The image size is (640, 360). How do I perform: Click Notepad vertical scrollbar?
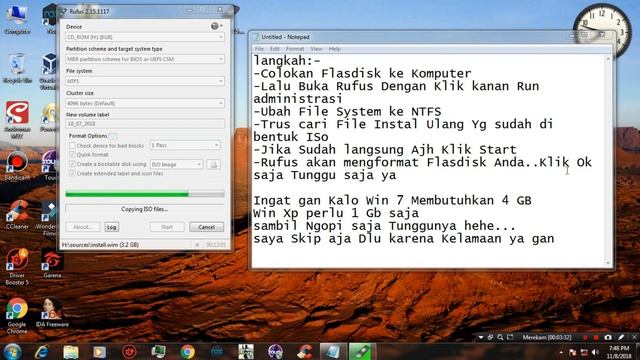point(608,160)
